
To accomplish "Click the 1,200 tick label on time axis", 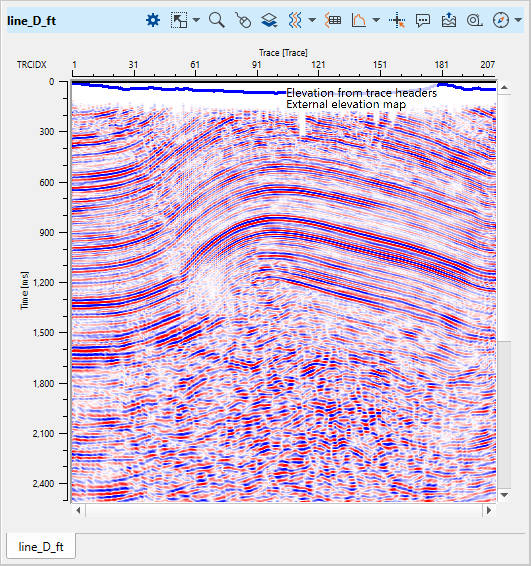I will click(x=44, y=282).
